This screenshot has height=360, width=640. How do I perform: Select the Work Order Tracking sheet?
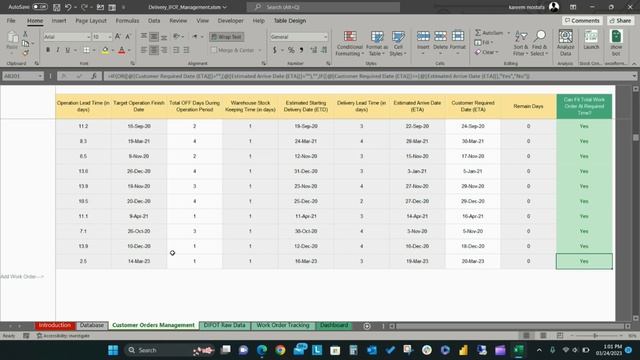pos(283,325)
